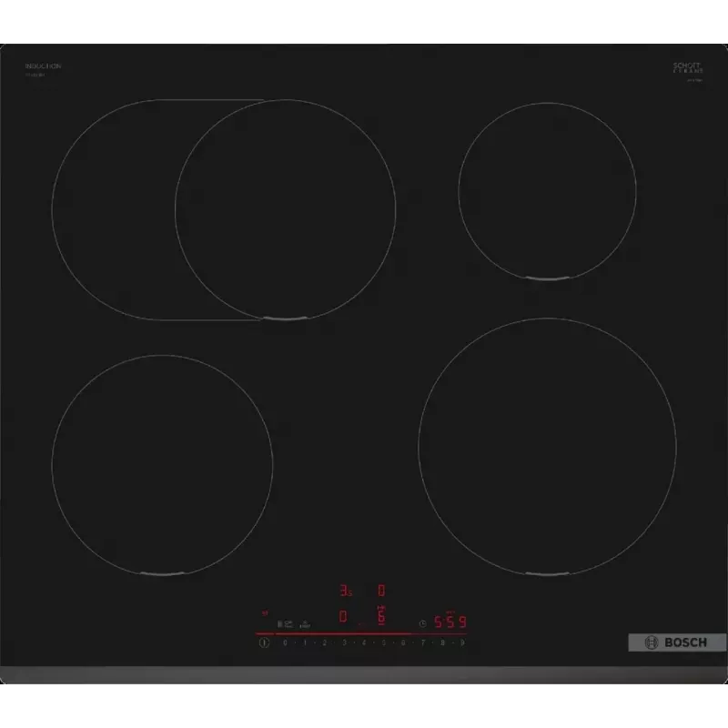
Task: Click the INDUCTION label text
Action: 43,66
